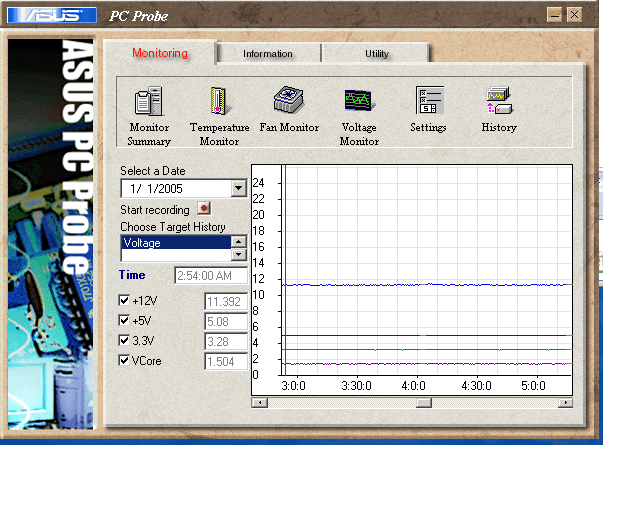
Task: Click the +12V value field 11.392
Action: (226, 301)
